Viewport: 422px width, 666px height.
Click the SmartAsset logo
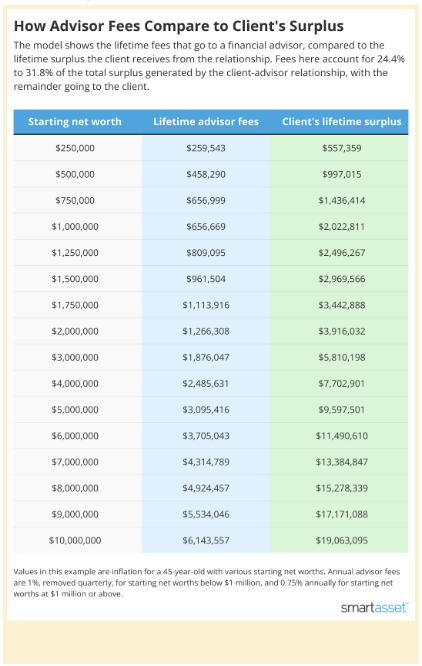pyautogui.click(x=374, y=608)
